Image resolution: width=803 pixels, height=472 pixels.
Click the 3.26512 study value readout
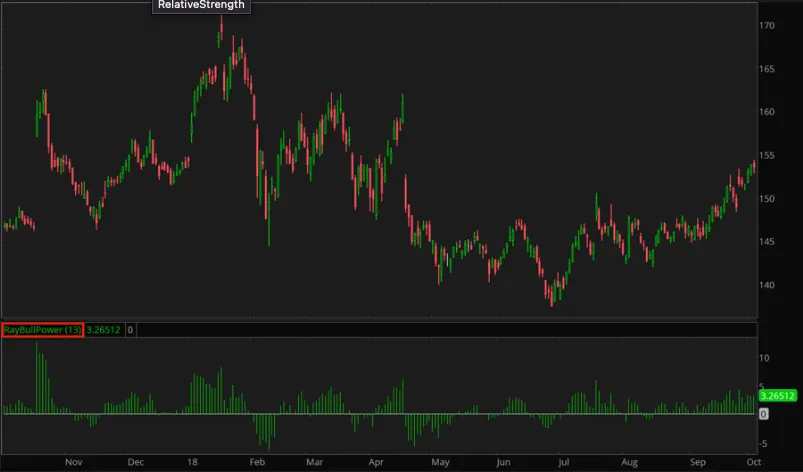[103, 330]
